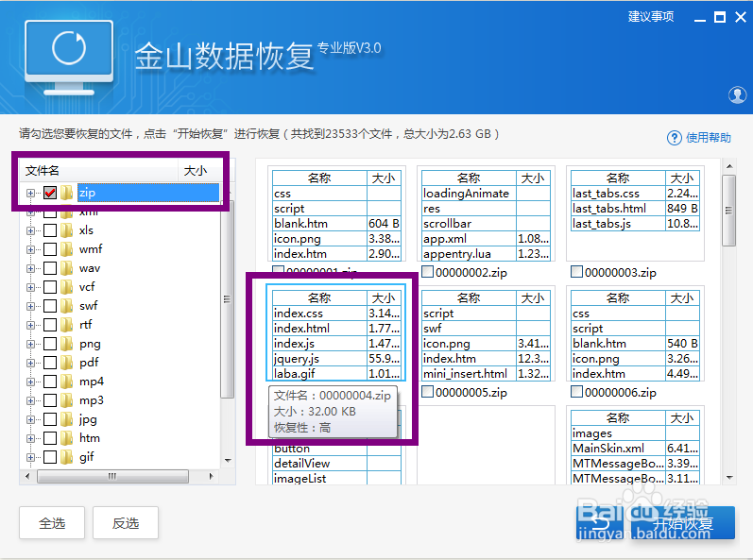
Task: Check the 00000005.zip file checkbox
Action: pos(427,392)
